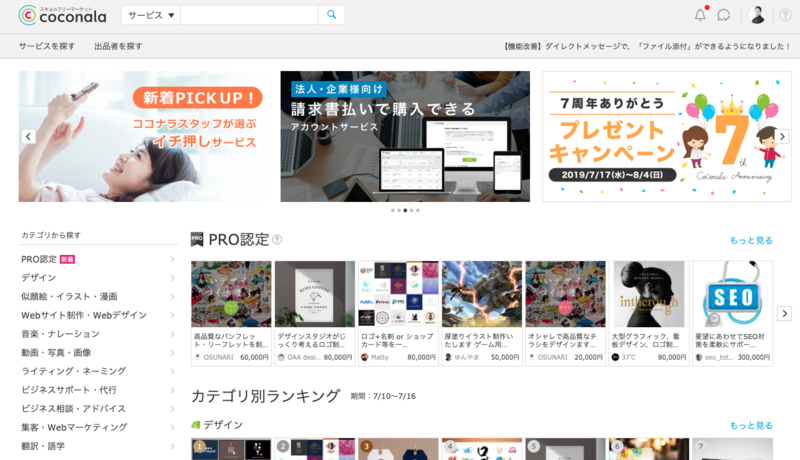Read the ファイル添付 feature announcement
Image resolution: width=800 pixels, height=460 pixels.
tap(647, 46)
